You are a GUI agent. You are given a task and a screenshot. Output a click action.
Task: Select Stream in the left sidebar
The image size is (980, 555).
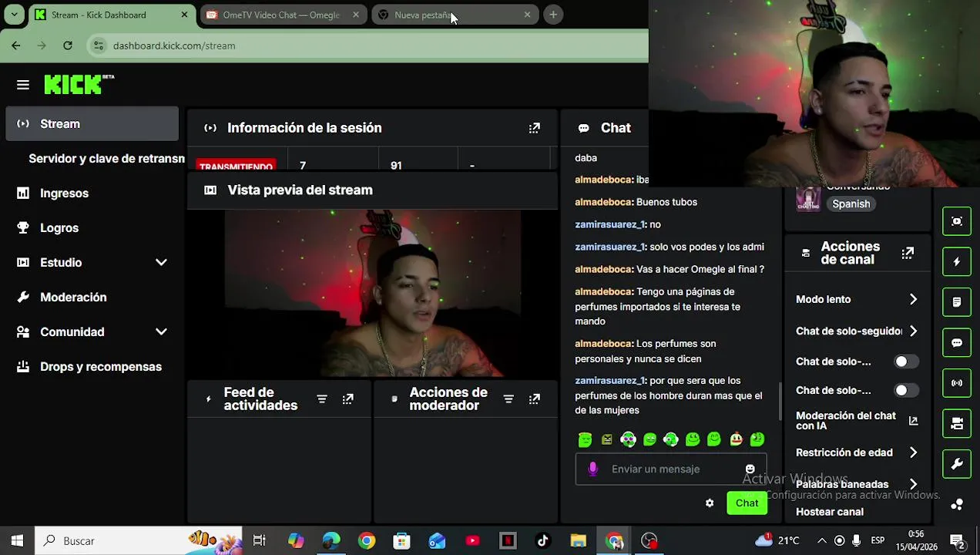(92, 124)
